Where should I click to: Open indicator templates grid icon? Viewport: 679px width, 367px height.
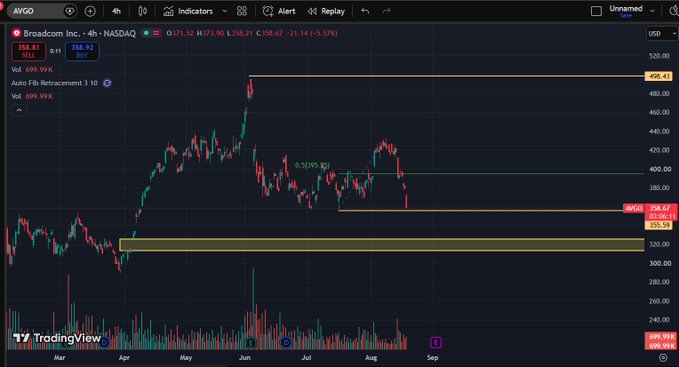242,11
